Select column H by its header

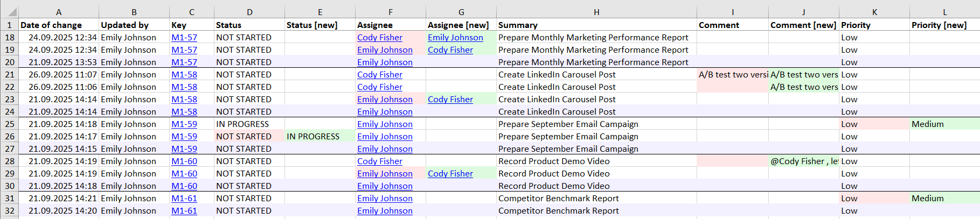click(596, 12)
